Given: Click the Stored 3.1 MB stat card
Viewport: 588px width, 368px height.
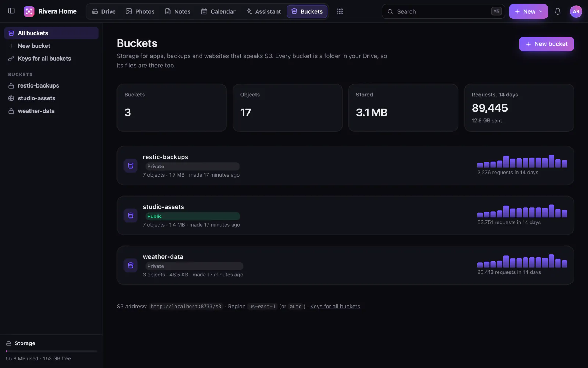Looking at the screenshot, I should [x=403, y=107].
